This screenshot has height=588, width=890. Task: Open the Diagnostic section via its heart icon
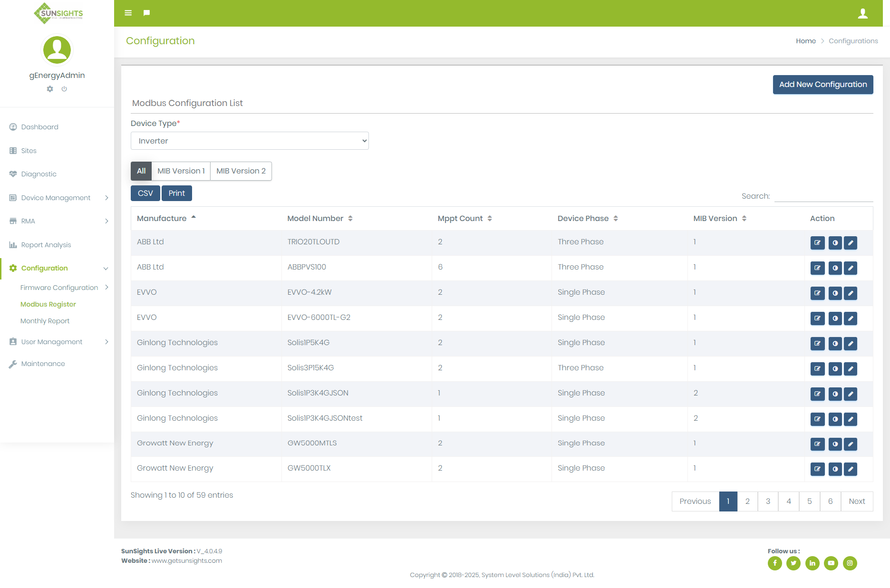coord(13,174)
